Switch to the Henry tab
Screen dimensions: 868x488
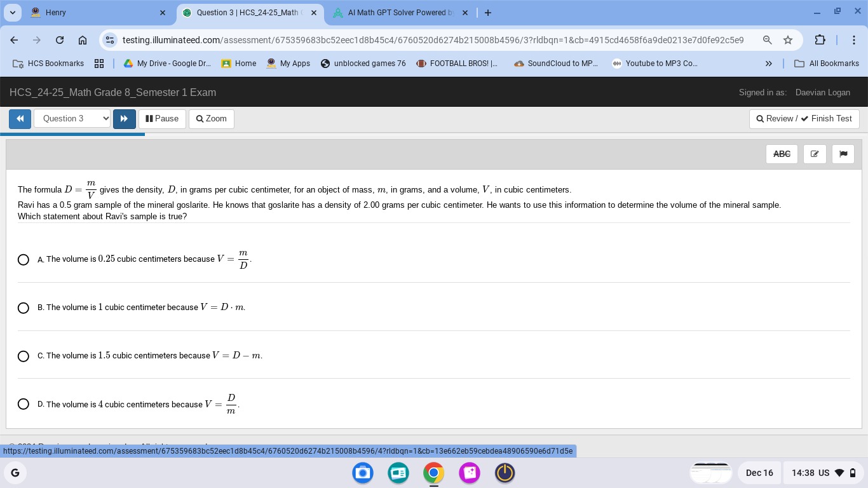click(x=95, y=13)
